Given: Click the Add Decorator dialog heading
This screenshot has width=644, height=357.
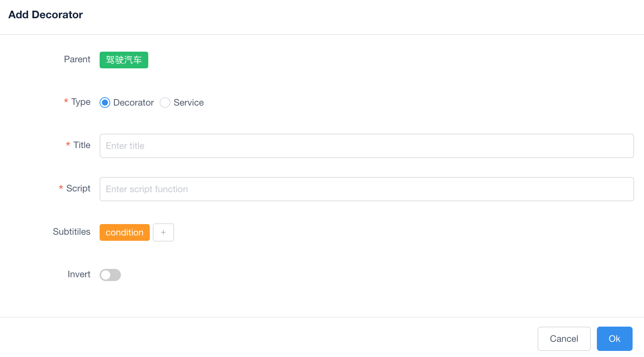Looking at the screenshot, I should click(46, 15).
